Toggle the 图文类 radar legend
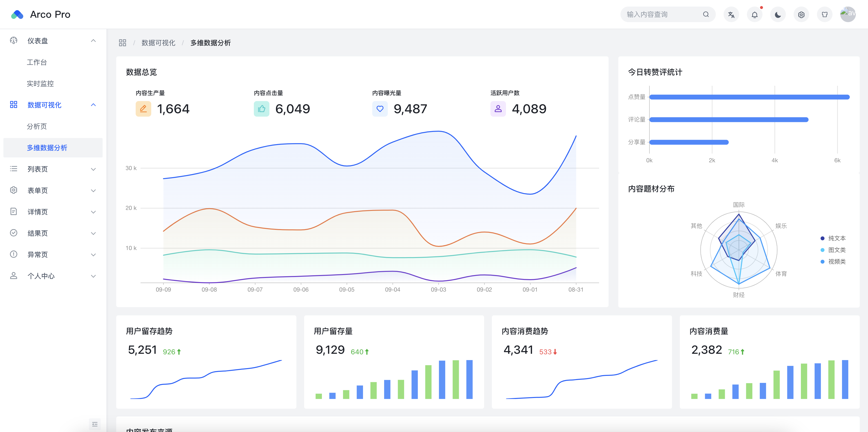Viewport: 868px width, 432px height. 833,250
